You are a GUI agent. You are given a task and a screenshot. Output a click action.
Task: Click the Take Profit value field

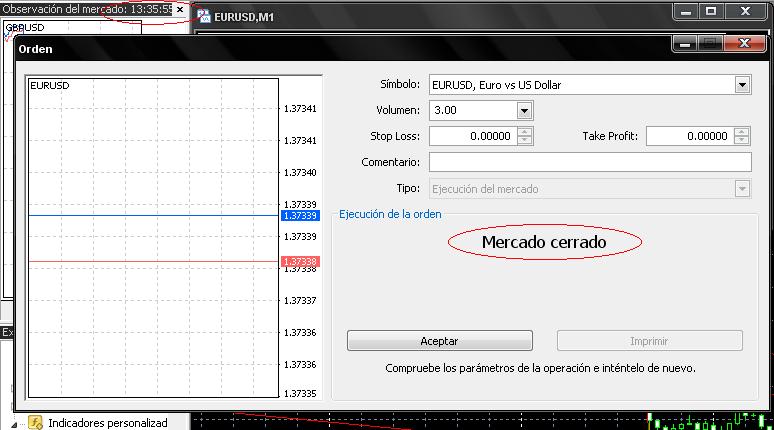click(689, 136)
